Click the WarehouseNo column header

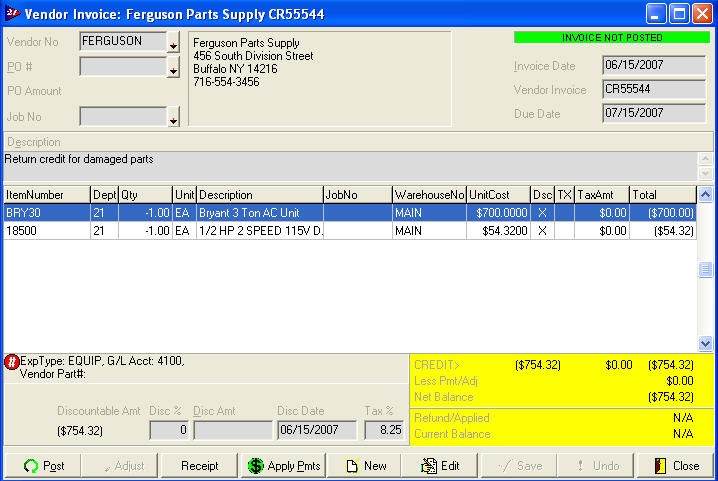click(430, 195)
